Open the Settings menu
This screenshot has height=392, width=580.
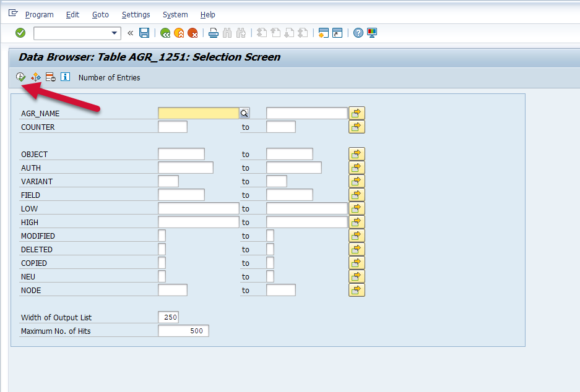(136, 14)
